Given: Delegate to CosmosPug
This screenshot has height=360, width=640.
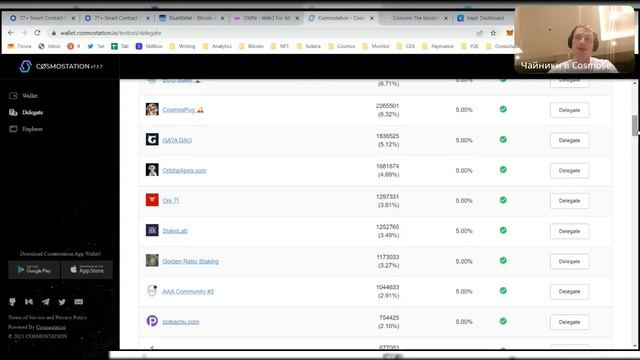Looking at the screenshot, I should 569,110.
